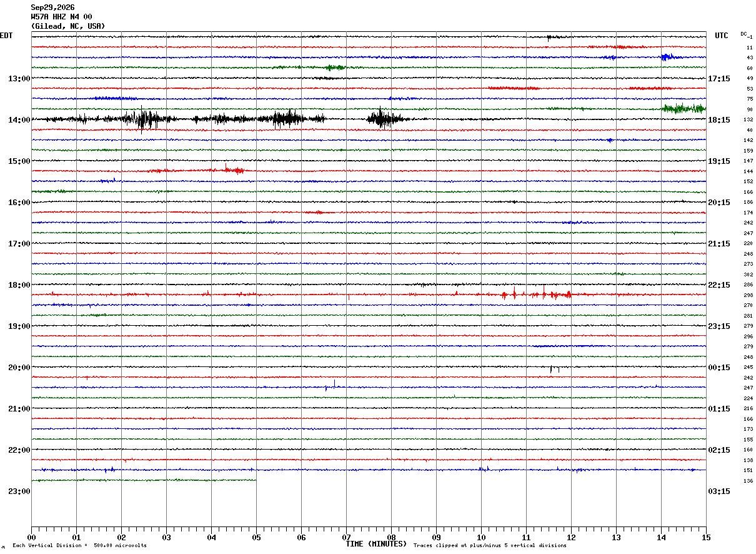The height and width of the screenshot is (554, 756).
Task: Click the green burst near minute 14
Action: coord(683,108)
